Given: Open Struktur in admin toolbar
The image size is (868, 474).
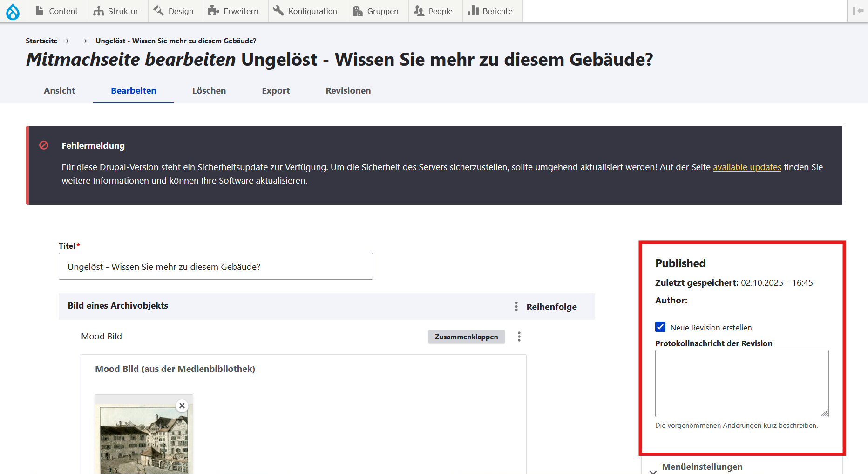Looking at the screenshot, I should (x=116, y=11).
